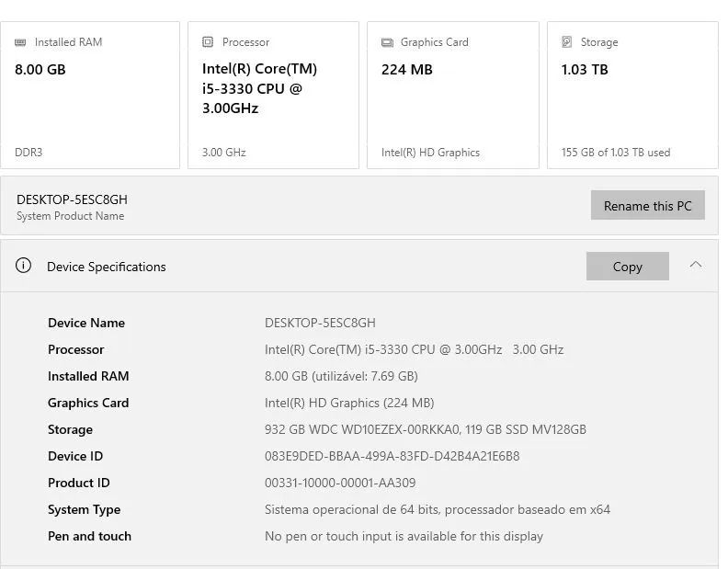
Task: Select the 8.00 GB RAM value
Action: click(40, 70)
